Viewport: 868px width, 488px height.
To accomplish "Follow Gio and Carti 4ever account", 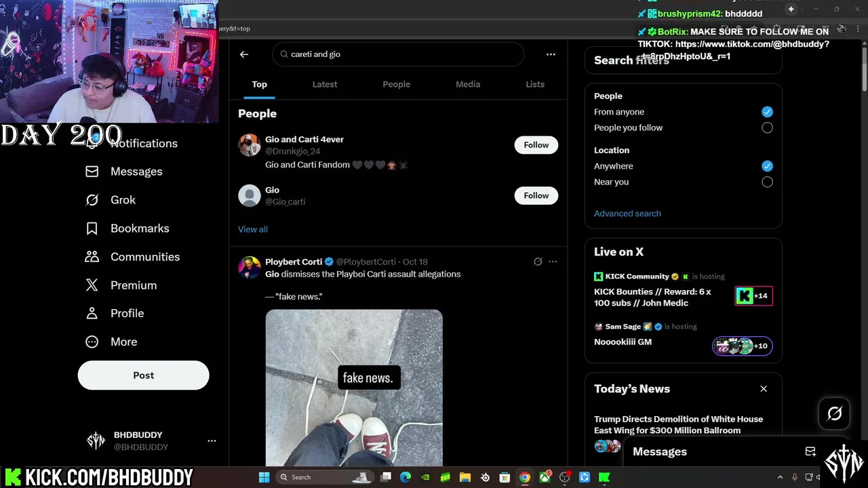I will [x=536, y=145].
